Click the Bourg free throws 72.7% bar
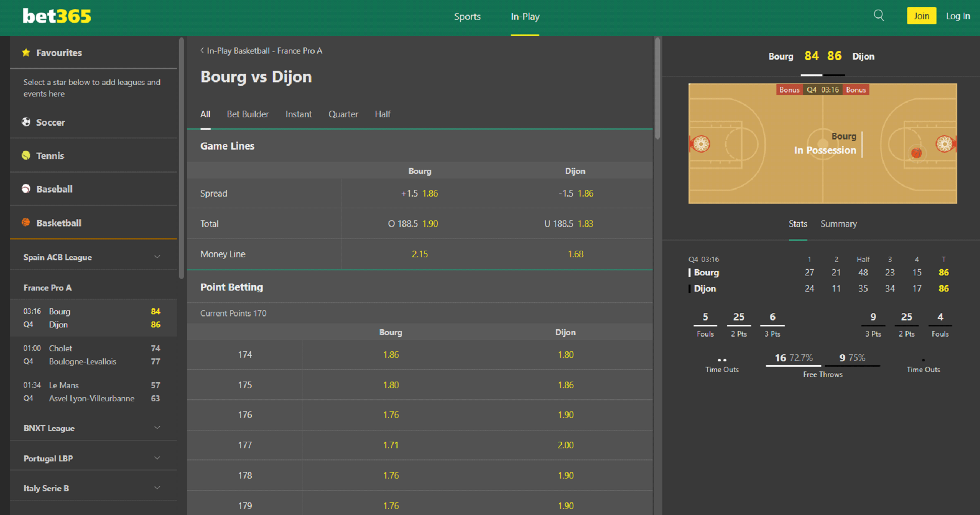 (x=794, y=365)
